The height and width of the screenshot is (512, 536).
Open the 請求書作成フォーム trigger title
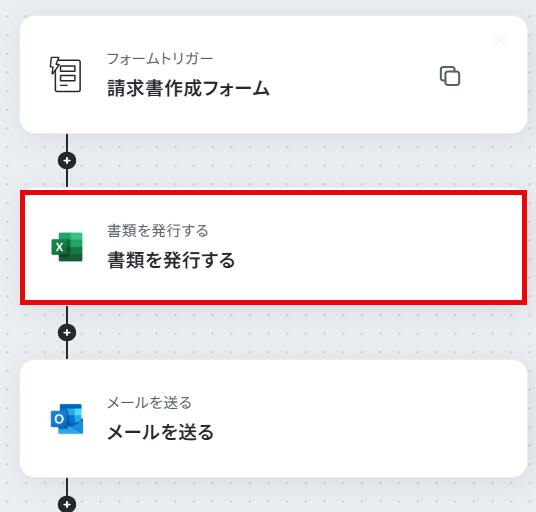[x=188, y=89]
